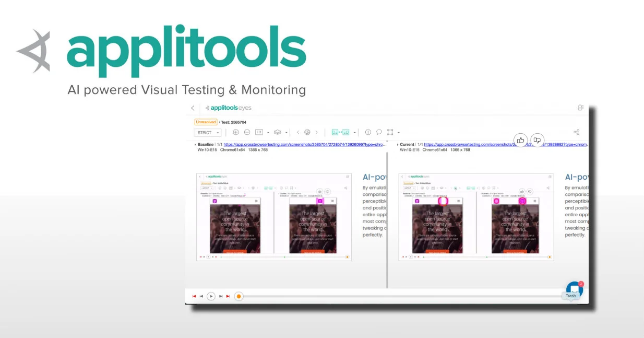Screen dimensions: 644x338
Task: Open the layers icon in toolbar
Action: [278, 132]
